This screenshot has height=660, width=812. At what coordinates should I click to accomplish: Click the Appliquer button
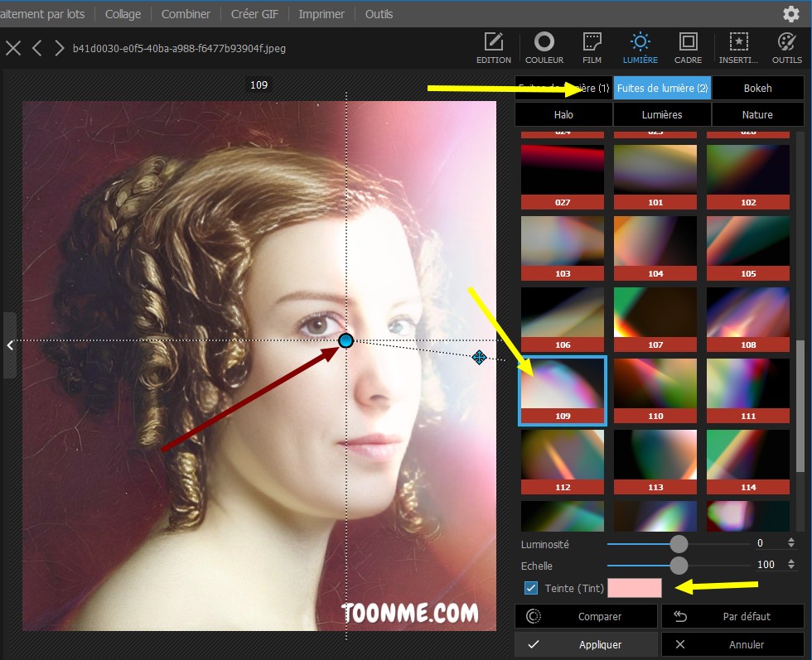tap(587, 644)
